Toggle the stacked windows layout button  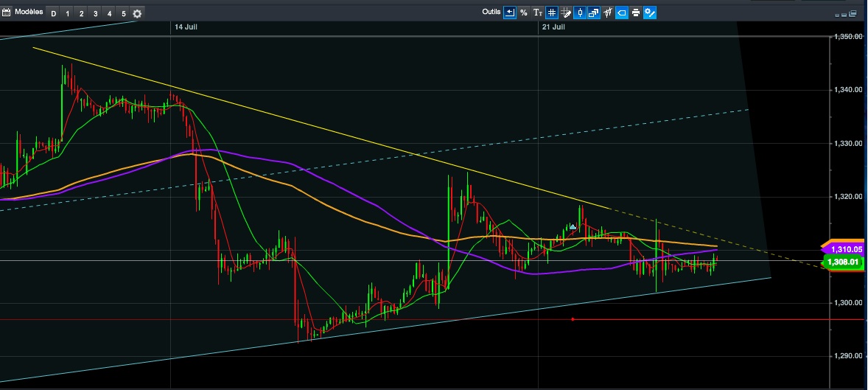click(x=593, y=13)
